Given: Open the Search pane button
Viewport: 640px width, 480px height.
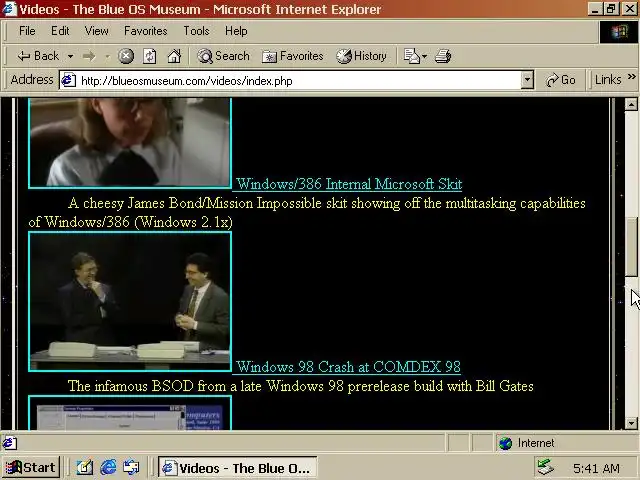Looking at the screenshot, I should [223, 56].
